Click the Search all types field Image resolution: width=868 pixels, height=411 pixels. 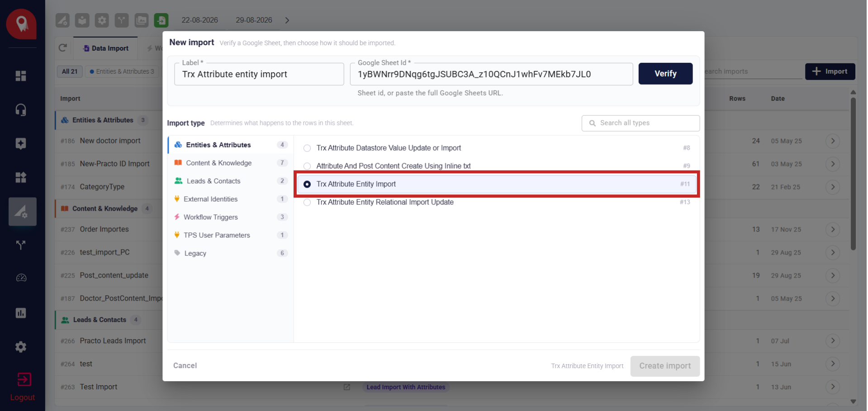(640, 123)
